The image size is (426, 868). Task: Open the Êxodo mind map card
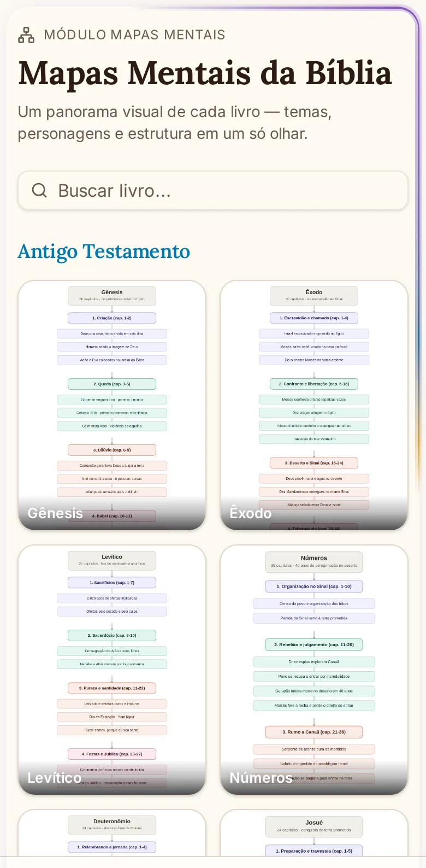point(314,405)
